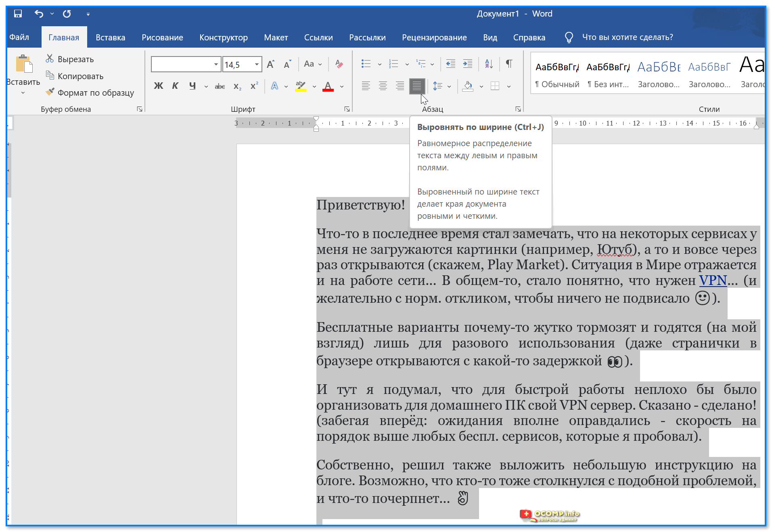Screen dimensions: 772x532
Task: Go to the Ссылки tab
Action: coord(318,37)
